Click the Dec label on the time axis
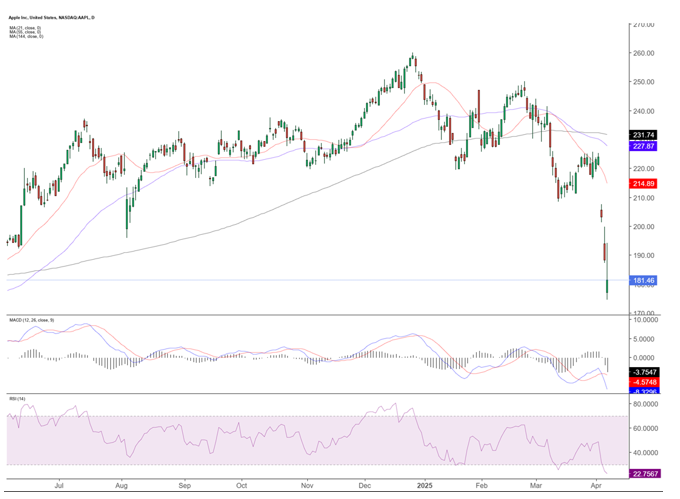Screen dimensions: 680x499 point(366,483)
